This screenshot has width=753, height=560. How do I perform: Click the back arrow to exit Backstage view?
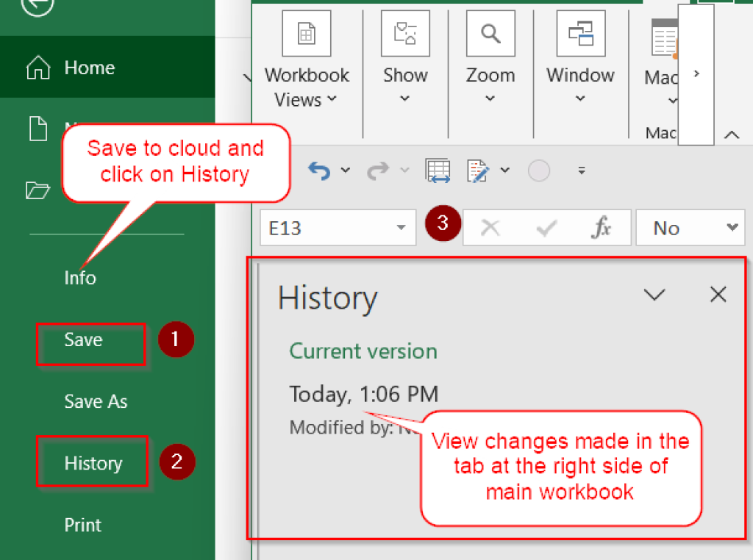pos(37,7)
